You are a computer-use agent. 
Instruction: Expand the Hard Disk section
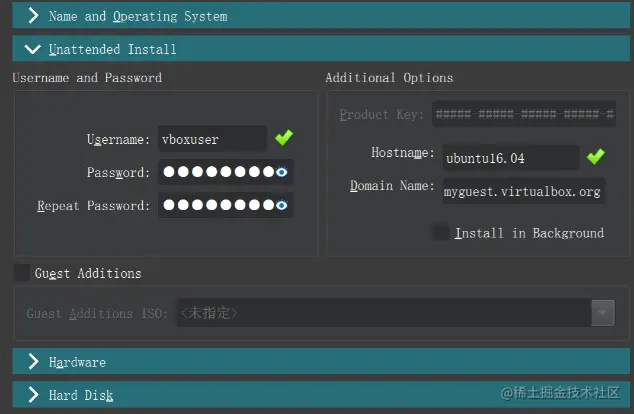click(x=321, y=395)
